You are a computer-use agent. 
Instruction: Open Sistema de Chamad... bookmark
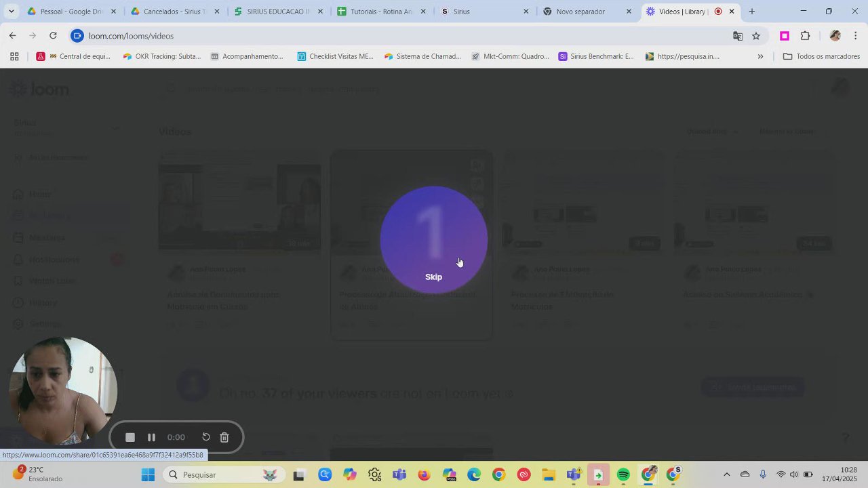click(x=422, y=56)
